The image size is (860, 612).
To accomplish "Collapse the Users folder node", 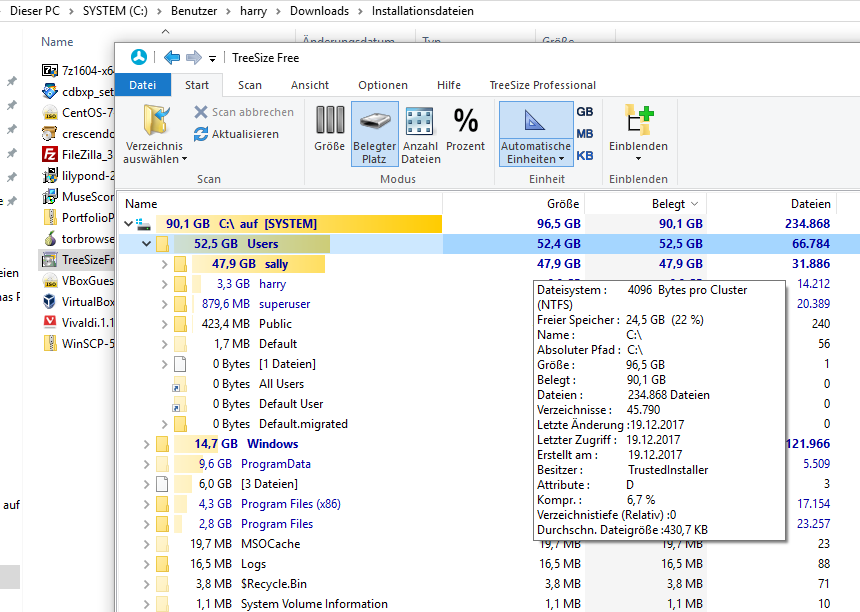I will coord(146,243).
